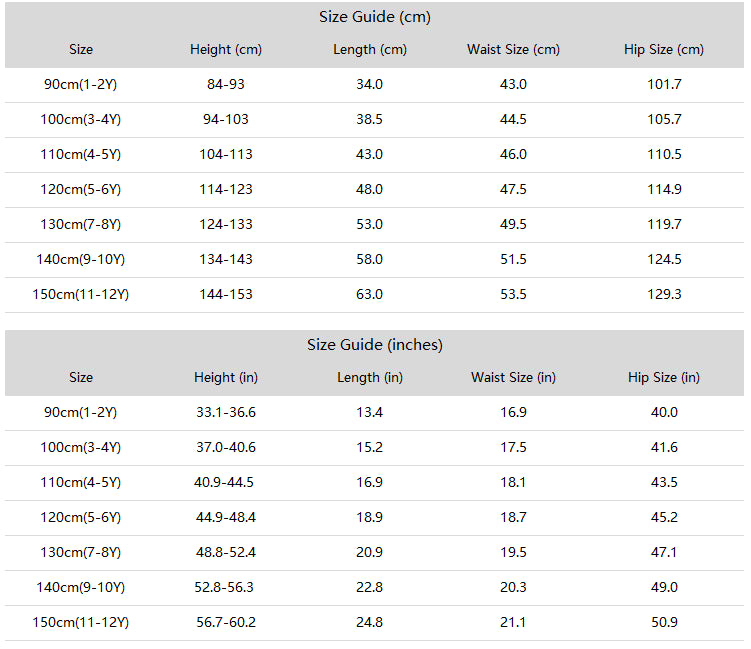The width and height of the screenshot is (751, 649).
Task: Select the 104-113 height cell
Action: tap(226, 154)
